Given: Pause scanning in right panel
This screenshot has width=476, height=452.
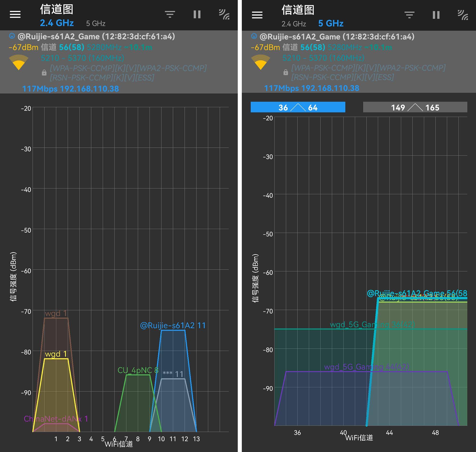Looking at the screenshot, I should coord(436,15).
